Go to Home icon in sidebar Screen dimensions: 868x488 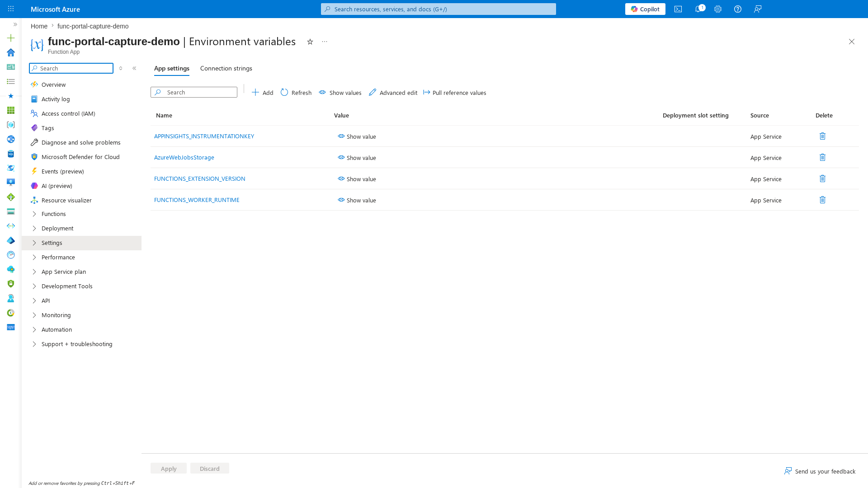coord(11,52)
